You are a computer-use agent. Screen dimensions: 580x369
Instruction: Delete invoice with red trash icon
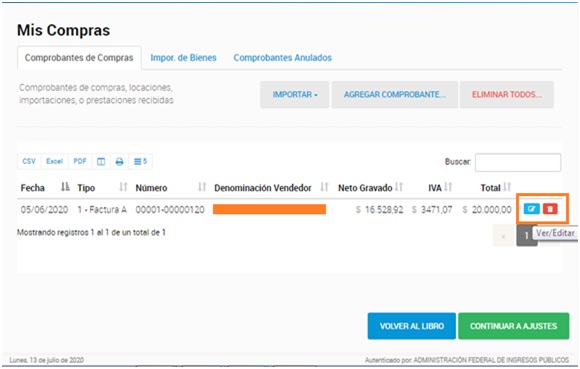point(550,209)
